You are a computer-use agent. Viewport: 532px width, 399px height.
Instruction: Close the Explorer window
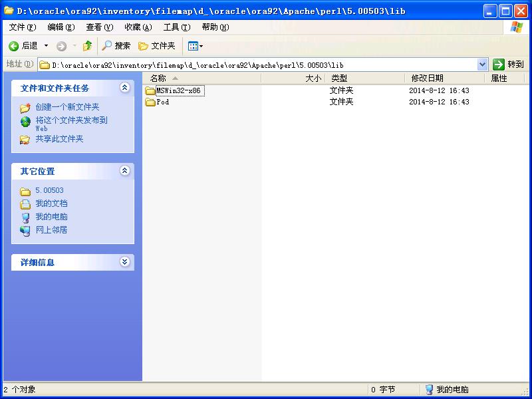point(521,11)
